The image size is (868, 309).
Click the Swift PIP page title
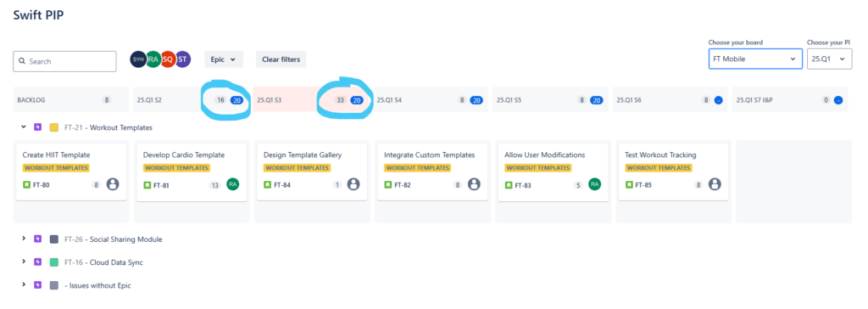tap(38, 15)
